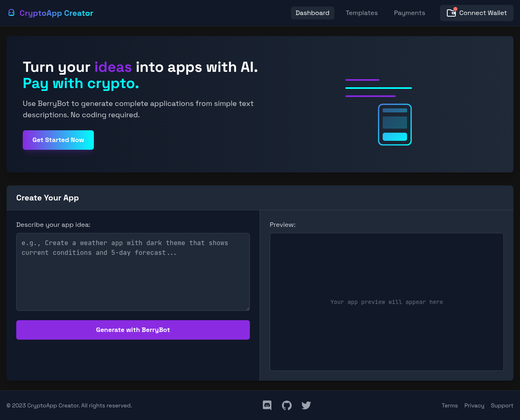Open the GitHub icon in the footer
520x420 pixels.
[286, 405]
